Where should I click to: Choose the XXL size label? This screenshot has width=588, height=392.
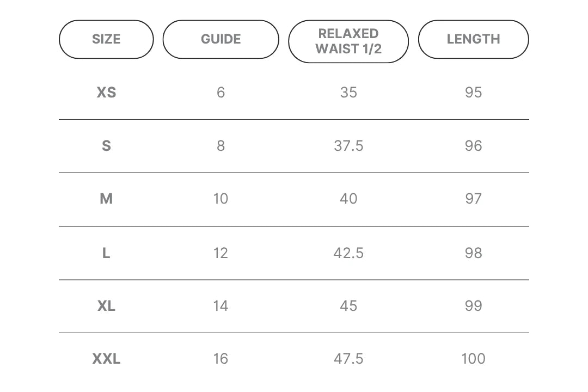point(107,359)
